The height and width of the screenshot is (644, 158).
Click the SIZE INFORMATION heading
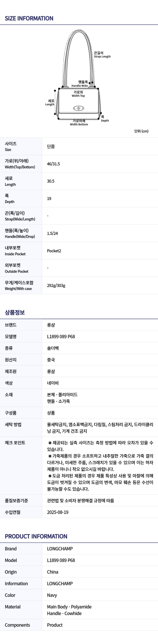(x=29, y=18)
